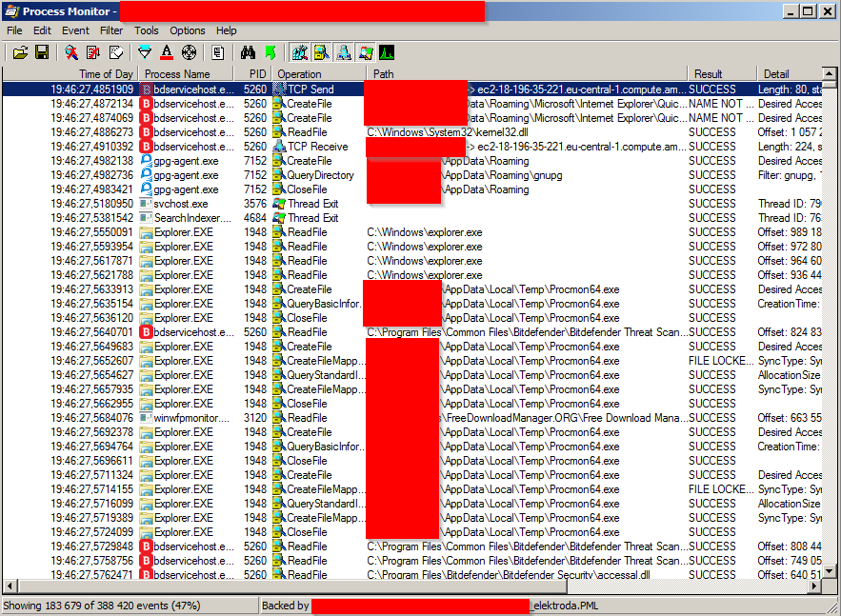Click the Save icon in toolbar
This screenshot has height=616, width=841.
(42, 52)
